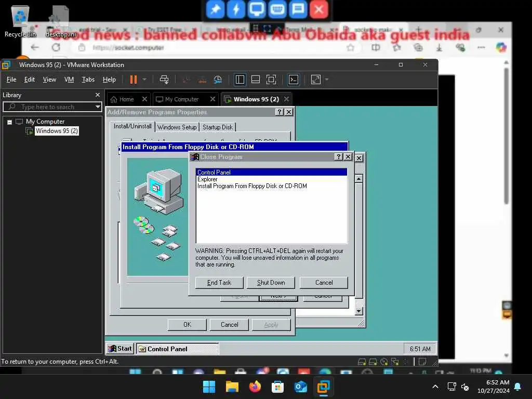Click the message log icon in the VMware status bar
The image size is (532, 399).
[x=422, y=362]
